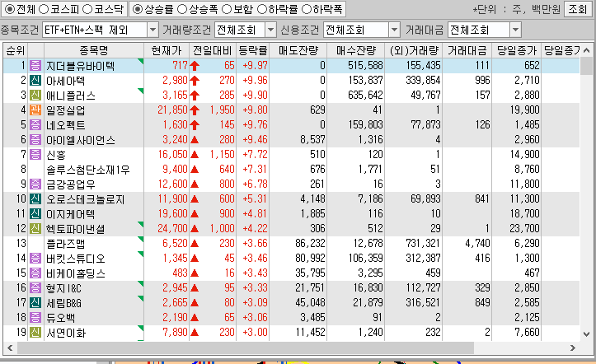Select the 솔루스첨단소재1우 stock name

(x=88, y=170)
